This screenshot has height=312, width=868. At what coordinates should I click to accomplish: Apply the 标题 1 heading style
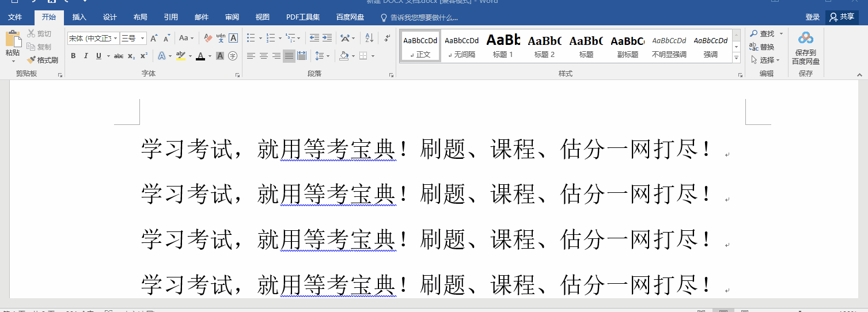[503, 45]
